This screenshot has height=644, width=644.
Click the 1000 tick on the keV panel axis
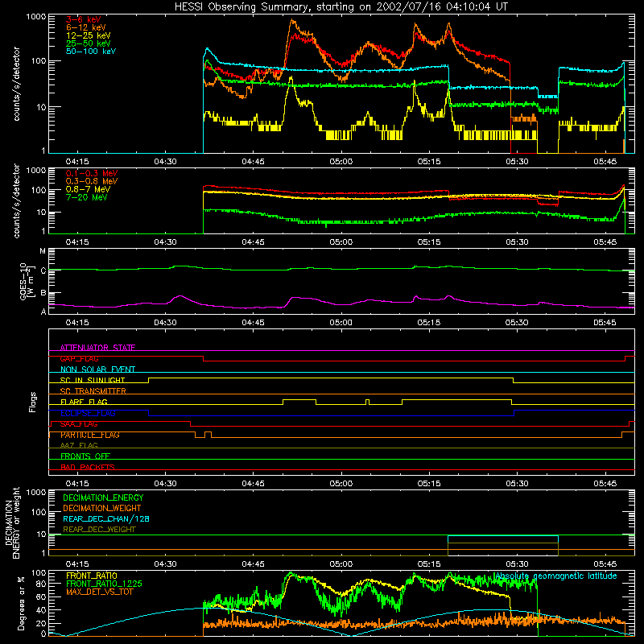click(35, 17)
